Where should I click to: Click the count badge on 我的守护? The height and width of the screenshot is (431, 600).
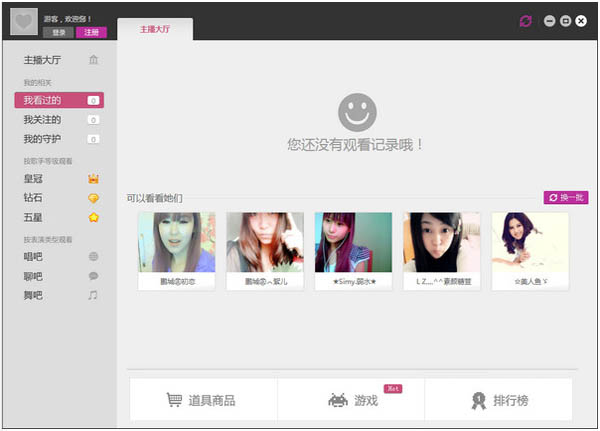pos(93,139)
